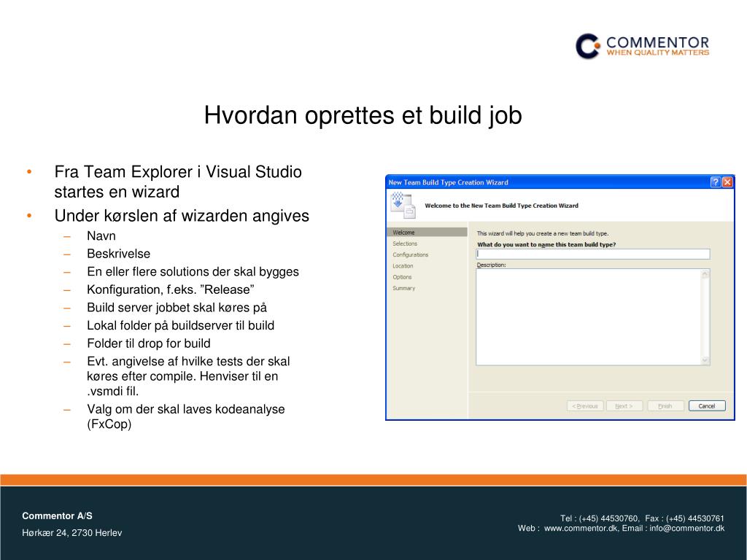Click inside the Description text area
Image resolution: width=747 pixels, height=560 pixels.
click(589, 317)
